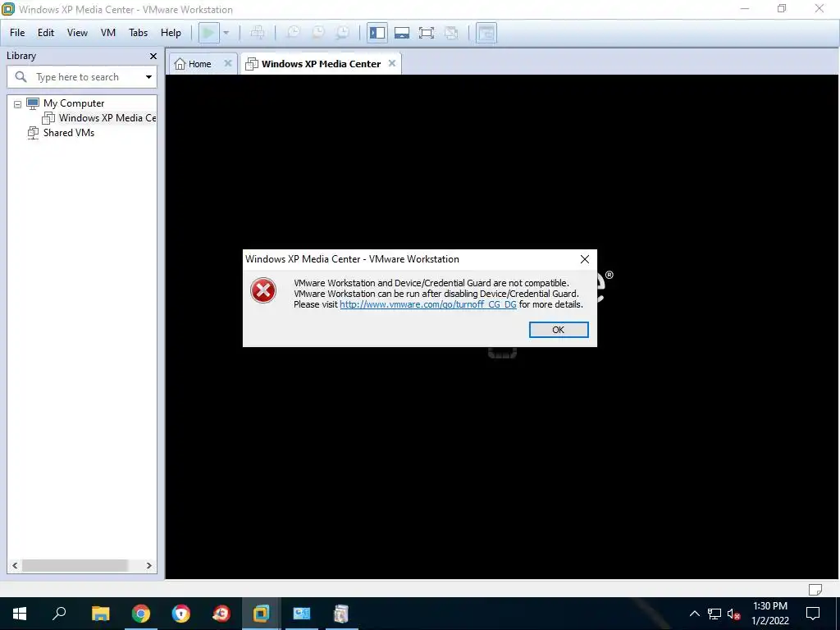Click the console view toolbar icon
The width and height of the screenshot is (840, 630).
486,33
